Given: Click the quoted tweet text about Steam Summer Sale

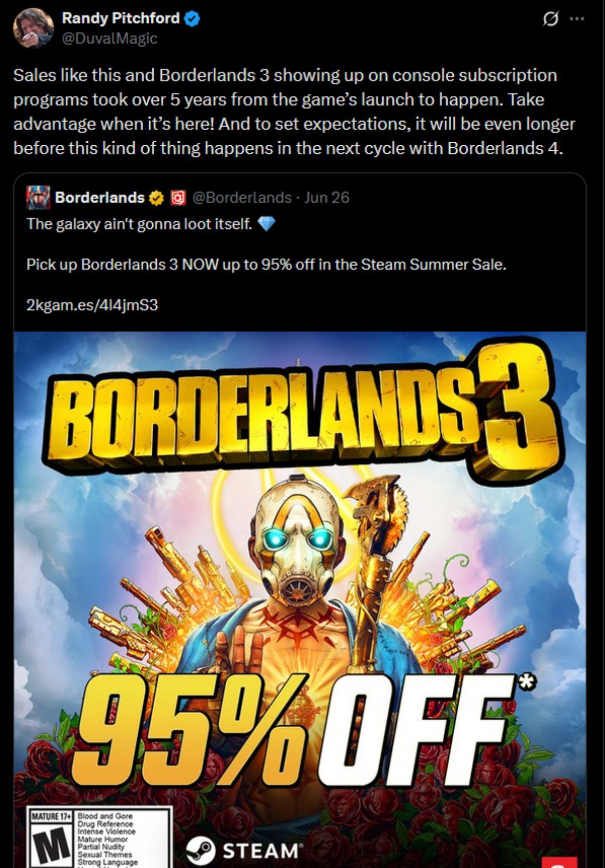Looking at the screenshot, I should 266,264.
